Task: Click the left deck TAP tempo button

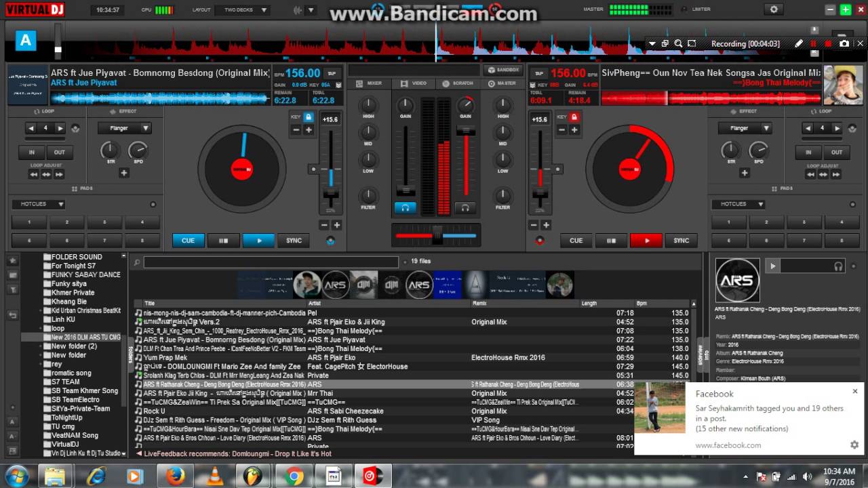Action: pos(332,73)
